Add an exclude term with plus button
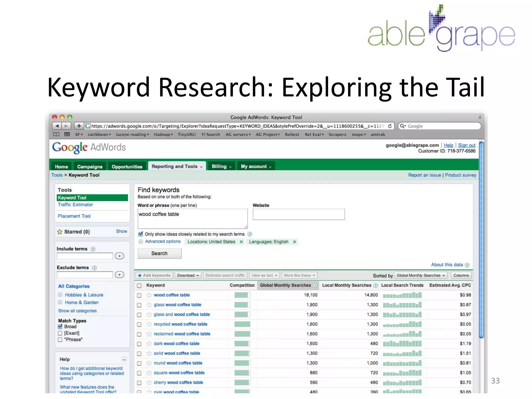Image resolution: width=532 pixels, height=399 pixels. [119, 275]
